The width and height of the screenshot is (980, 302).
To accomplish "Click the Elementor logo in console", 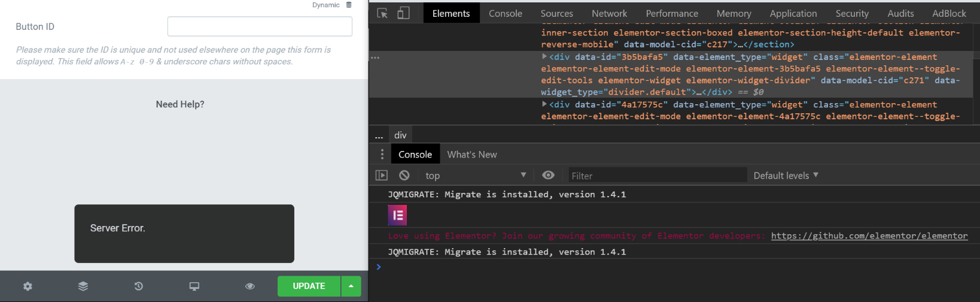I will pos(397,215).
